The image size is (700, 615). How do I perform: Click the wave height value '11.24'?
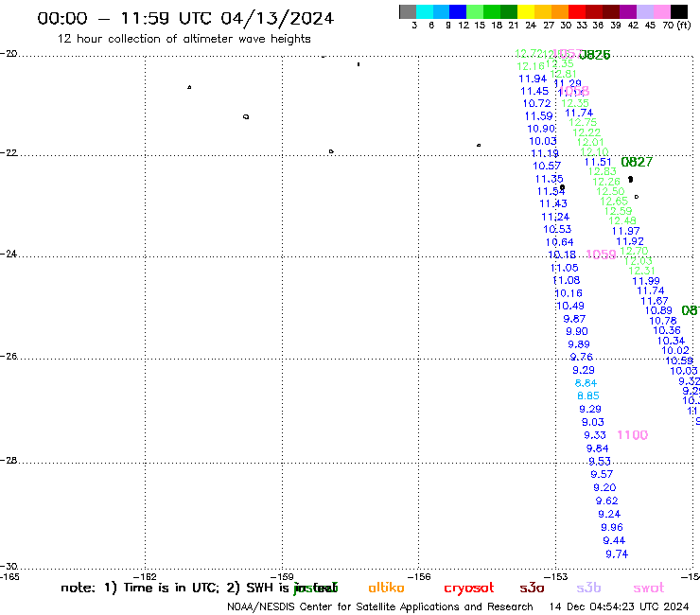click(x=555, y=217)
